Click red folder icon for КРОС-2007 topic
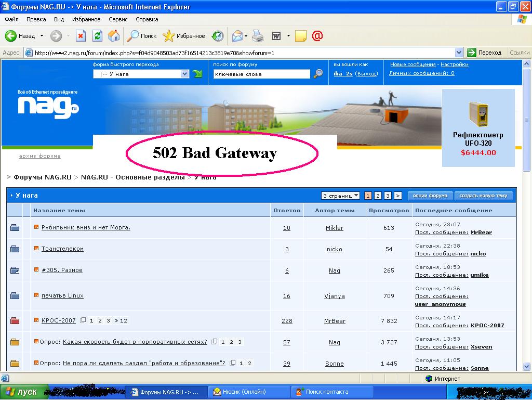Screen dimensions: 532x400 (15, 320)
